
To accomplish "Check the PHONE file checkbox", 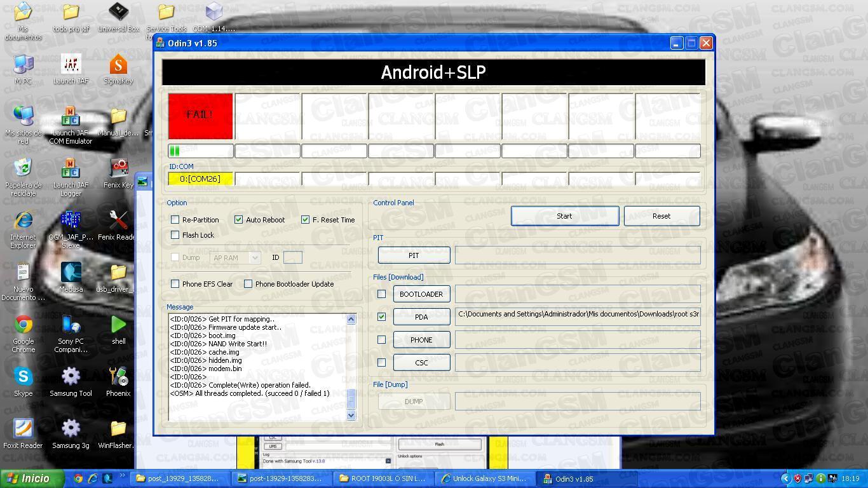I will tap(382, 340).
